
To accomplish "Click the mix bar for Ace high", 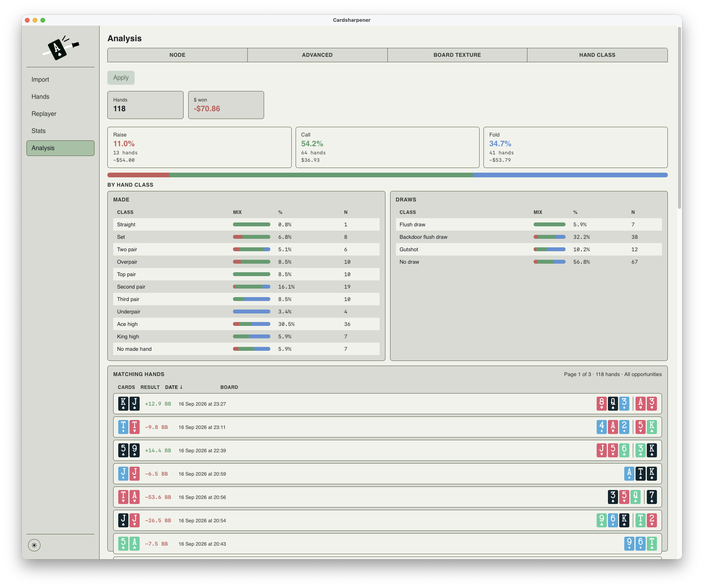I will (x=252, y=324).
